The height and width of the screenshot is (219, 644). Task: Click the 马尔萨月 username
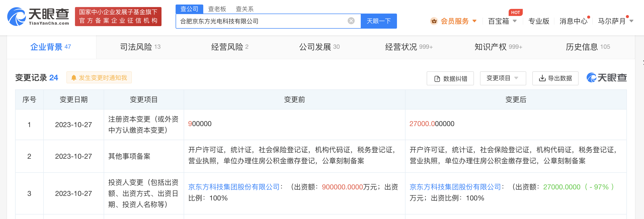(x=612, y=21)
